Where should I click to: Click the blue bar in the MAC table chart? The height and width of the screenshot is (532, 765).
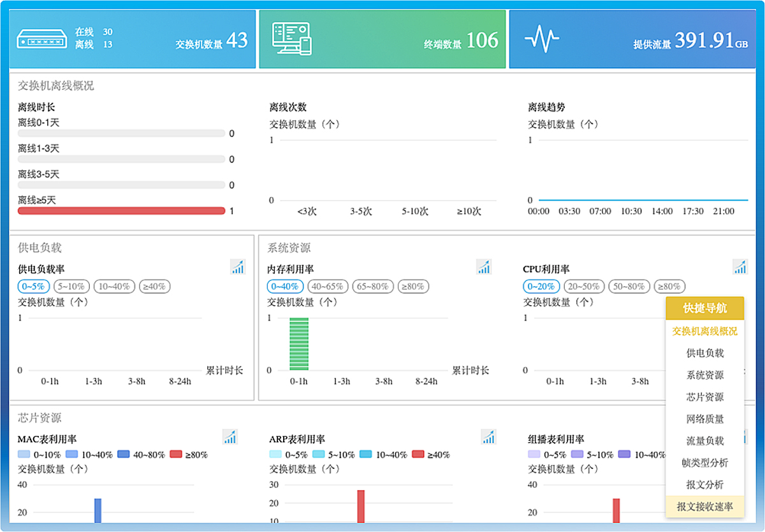tap(98, 511)
